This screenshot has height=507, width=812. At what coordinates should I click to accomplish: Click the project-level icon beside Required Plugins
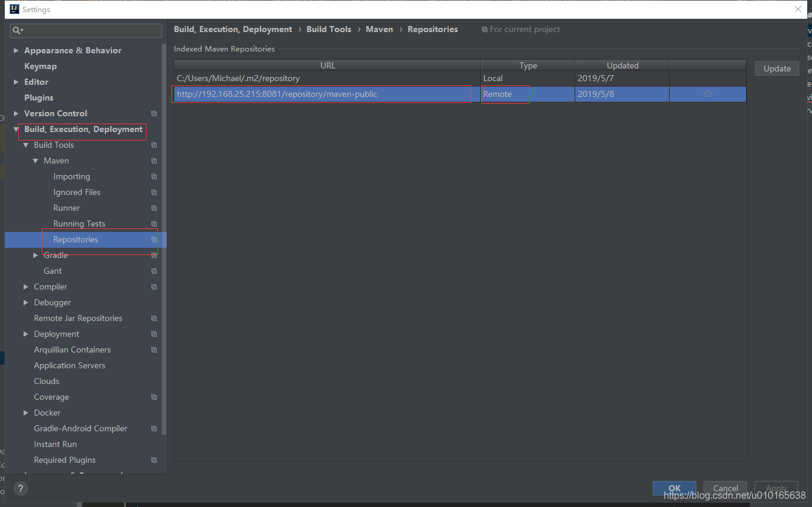[x=154, y=460]
